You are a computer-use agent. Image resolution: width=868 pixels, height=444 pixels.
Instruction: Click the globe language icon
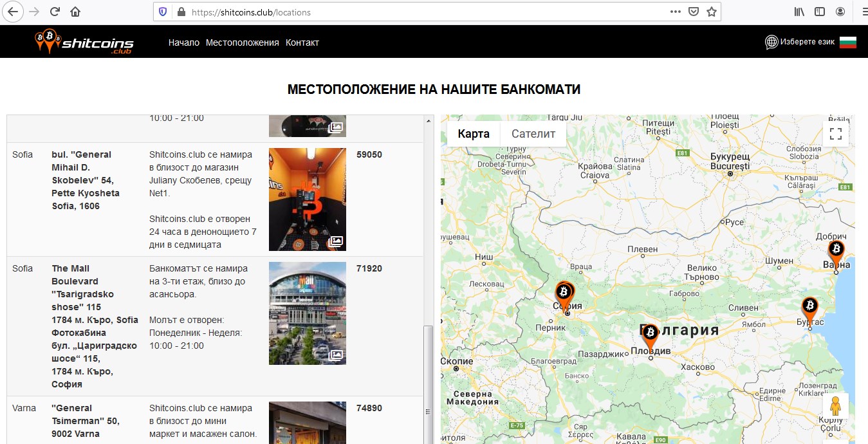(x=771, y=42)
